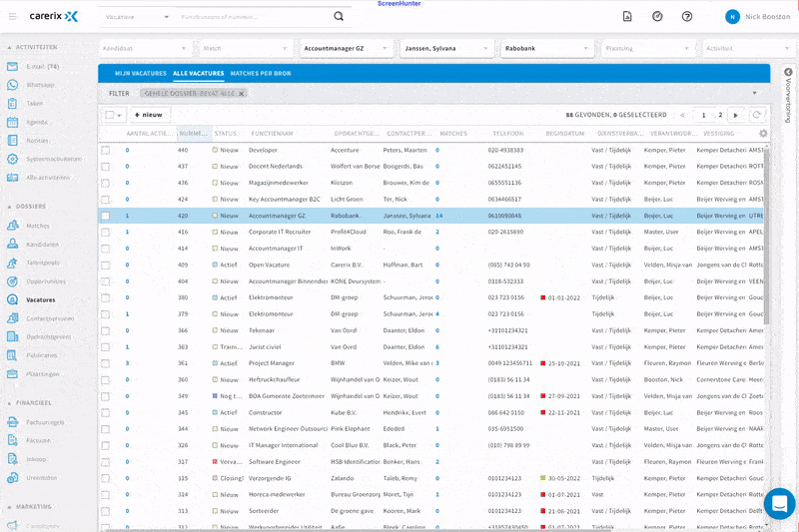
Task: Open the Publicaties icon
Action: tap(12, 355)
